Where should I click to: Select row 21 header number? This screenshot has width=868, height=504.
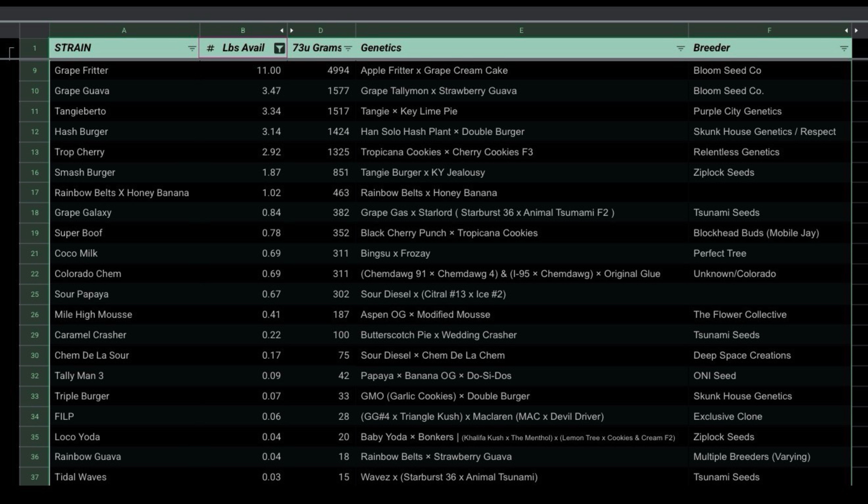pos(35,253)
